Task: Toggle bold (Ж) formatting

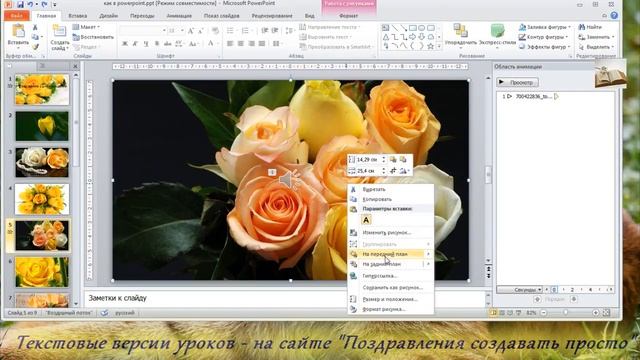Action: point(125,43)
